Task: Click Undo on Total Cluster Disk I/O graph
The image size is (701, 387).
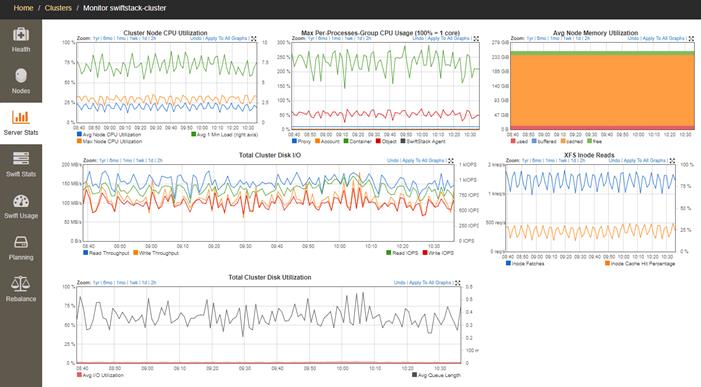Action: point(393,160)
